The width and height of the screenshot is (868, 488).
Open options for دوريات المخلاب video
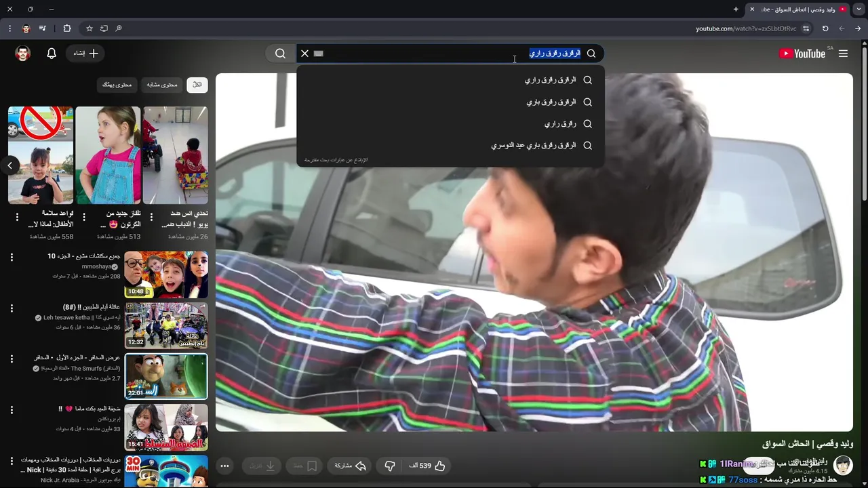pos(12,461)
